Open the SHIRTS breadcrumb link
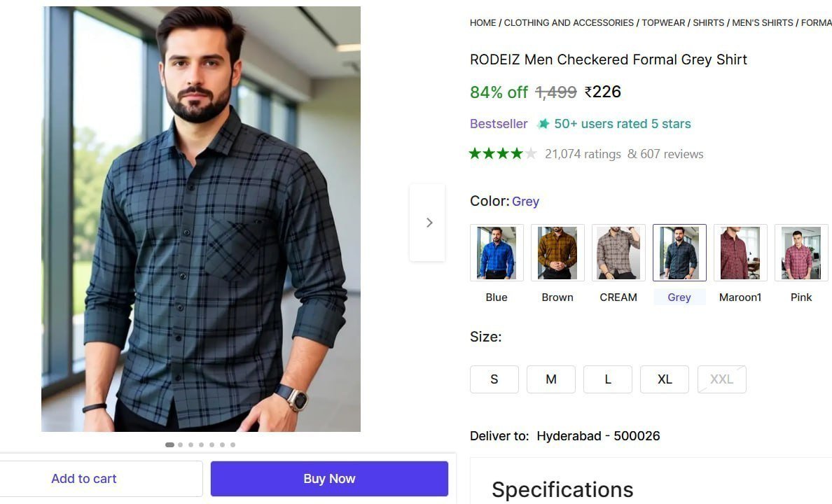 [709, 22]
